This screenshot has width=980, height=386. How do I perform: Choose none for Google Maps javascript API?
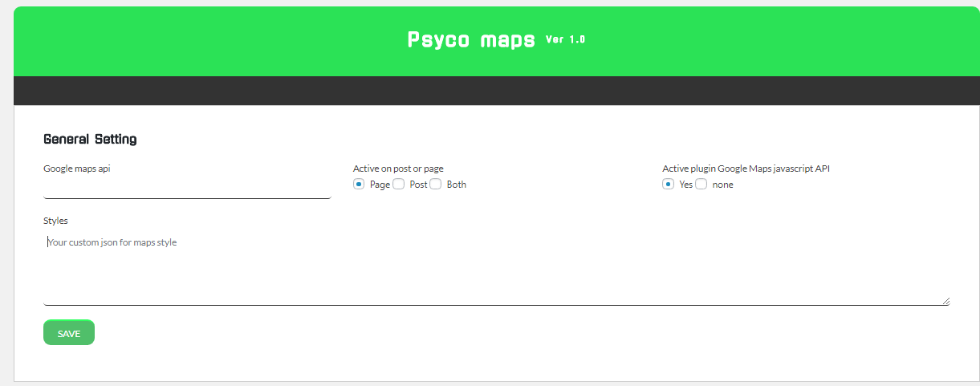point(701,185)
